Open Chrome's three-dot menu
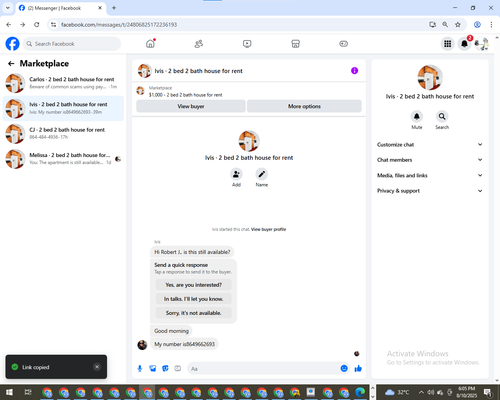This screenshot has width=500, height=400. 491,24
